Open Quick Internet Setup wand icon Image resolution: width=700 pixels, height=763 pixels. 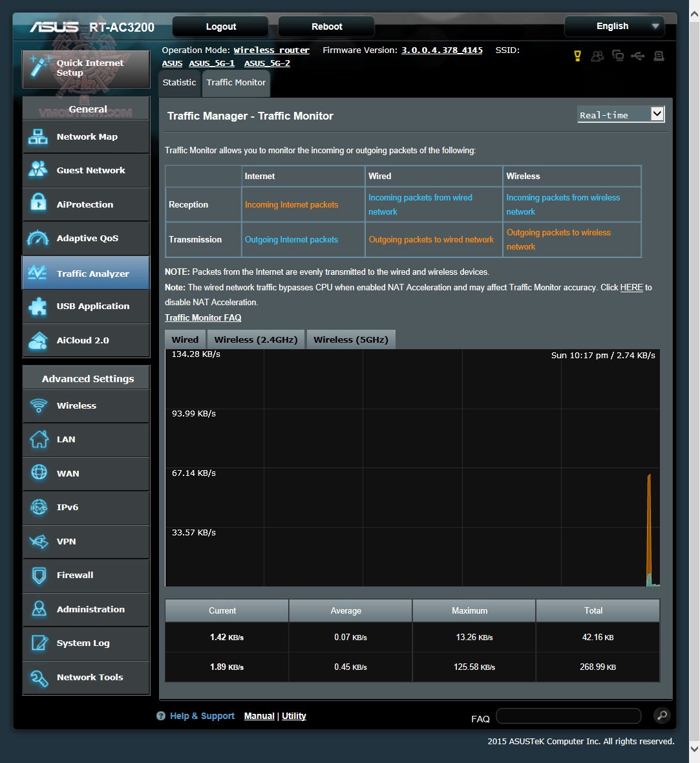pos(39,67)
